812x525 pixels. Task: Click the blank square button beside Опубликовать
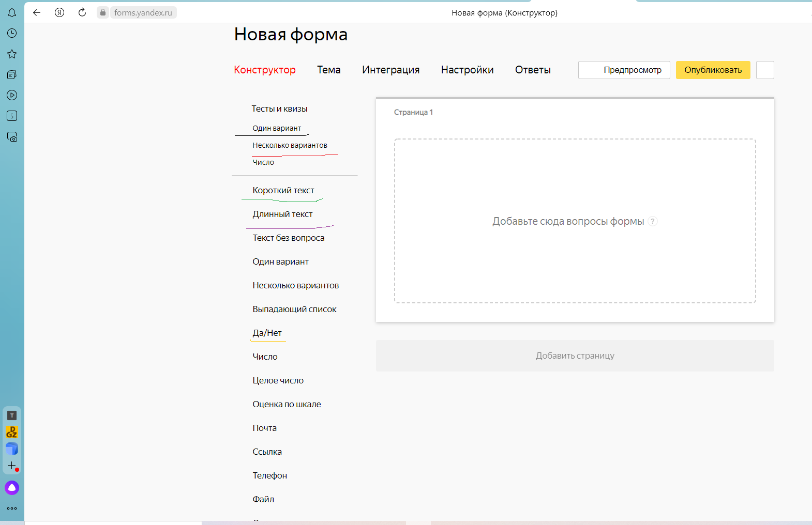765,70
